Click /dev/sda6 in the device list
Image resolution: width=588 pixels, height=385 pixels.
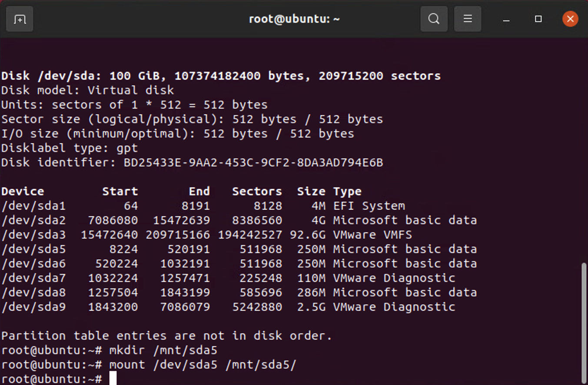[x=33, y=264]
